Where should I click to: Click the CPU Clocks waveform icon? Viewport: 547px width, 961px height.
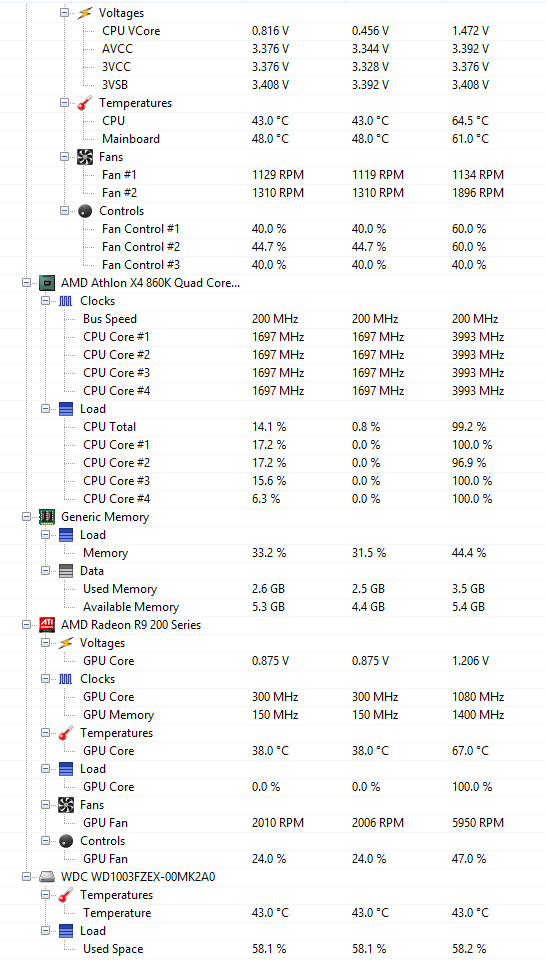tap(66, 301)
